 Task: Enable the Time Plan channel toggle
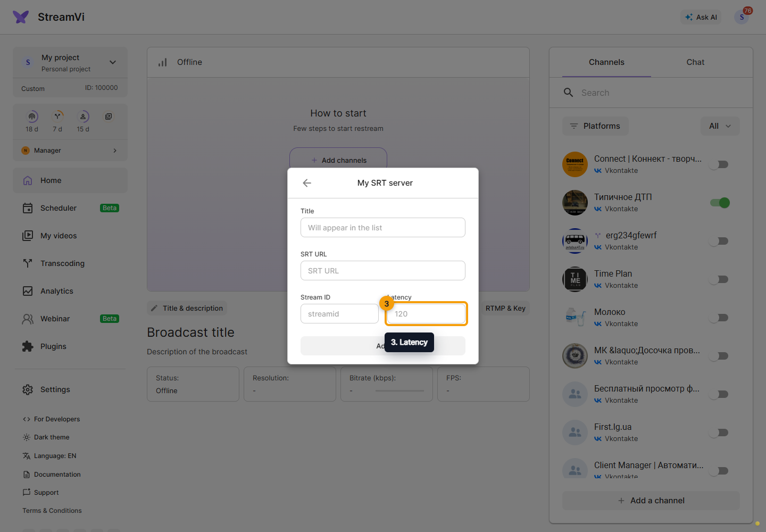[x=720, y=279]
